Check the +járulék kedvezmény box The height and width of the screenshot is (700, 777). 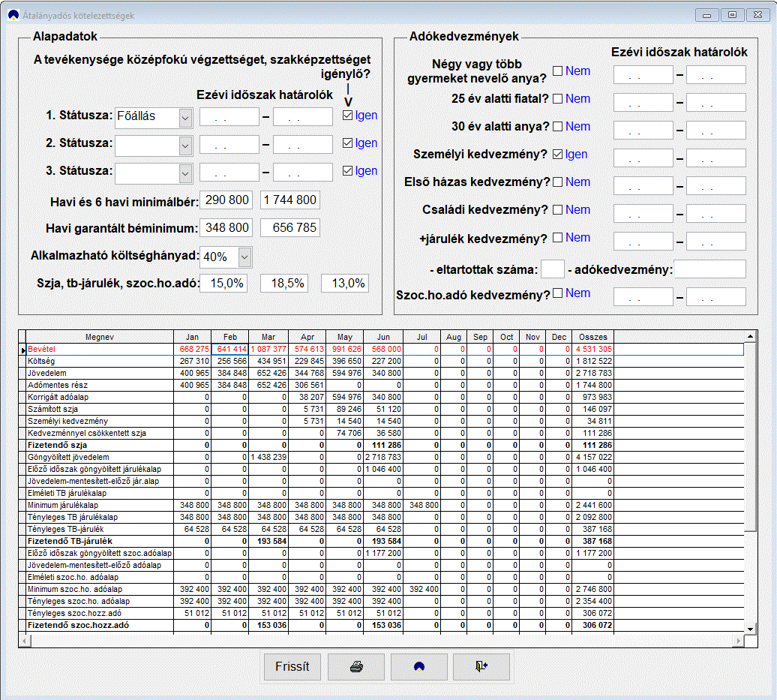(557, 238)
